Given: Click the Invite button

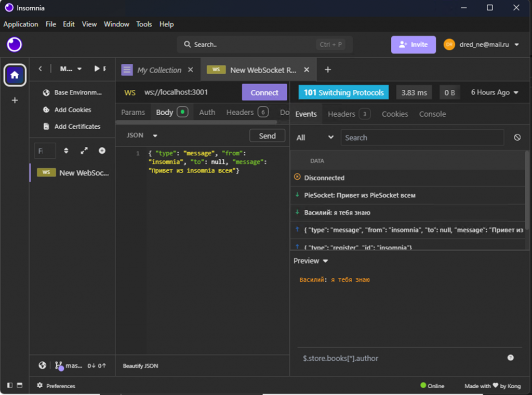Looking at the screenshot, I should (x=413, y=45).
